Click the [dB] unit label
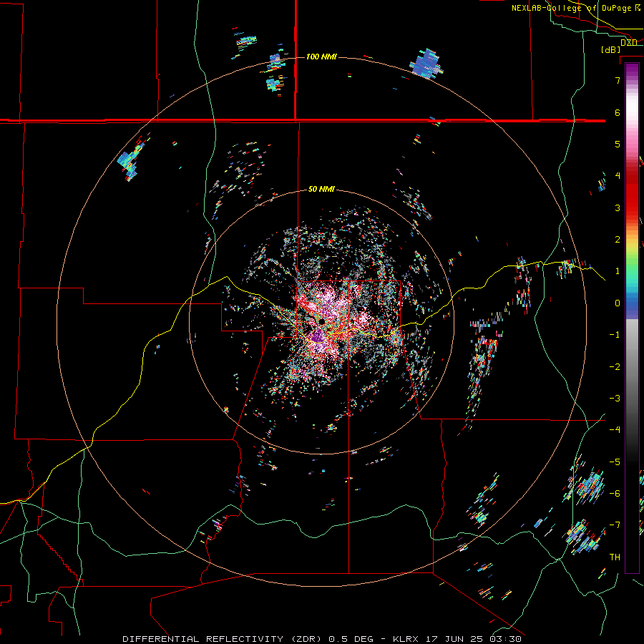644x644 pixels. pyautogui.click(x=610, y=50)
